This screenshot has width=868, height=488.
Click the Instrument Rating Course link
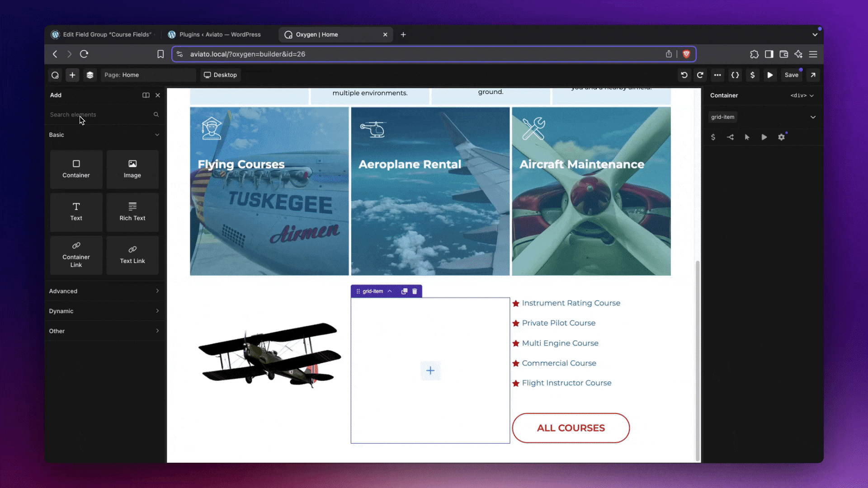click(x=571, y=303)
